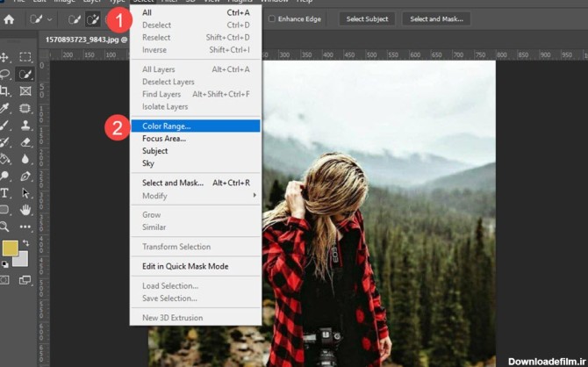
Task: Switch to the 1570893723_9843.jpg document tab
Action: (86, 40)
